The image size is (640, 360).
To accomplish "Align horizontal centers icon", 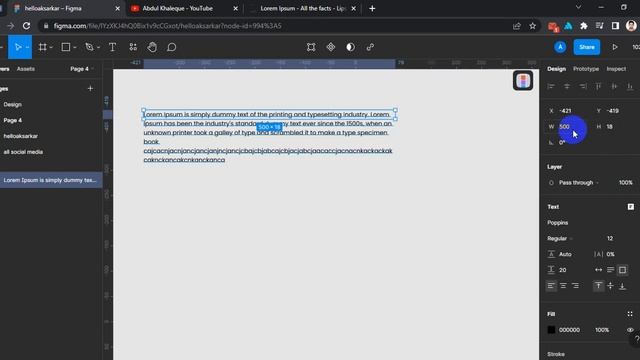I will click(567, 86).
